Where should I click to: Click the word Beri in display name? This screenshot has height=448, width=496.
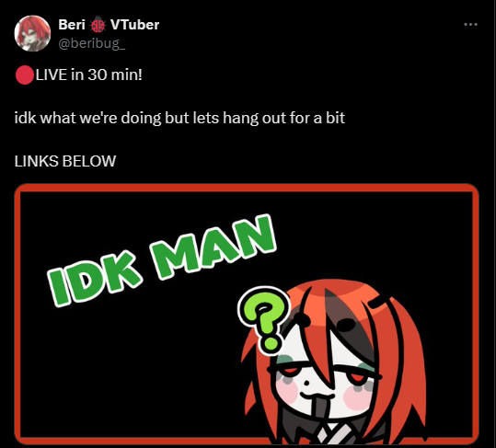[x=72, y=25]
